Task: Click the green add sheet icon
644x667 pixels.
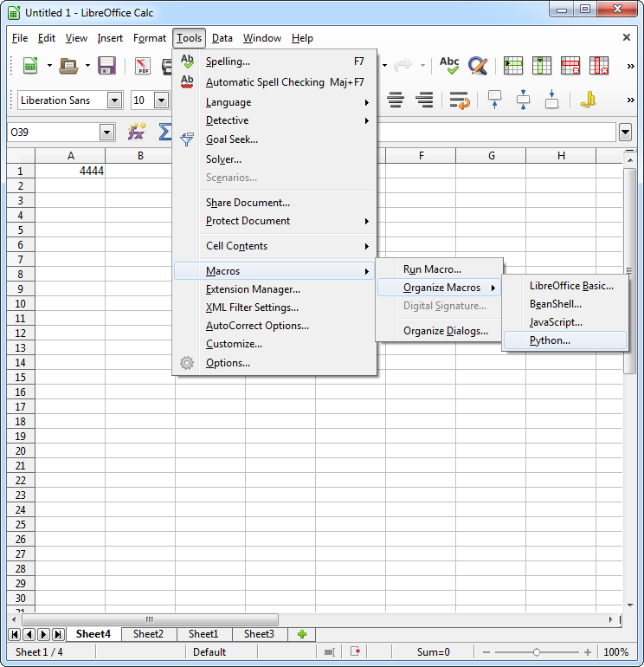Action: click(302, 634)
